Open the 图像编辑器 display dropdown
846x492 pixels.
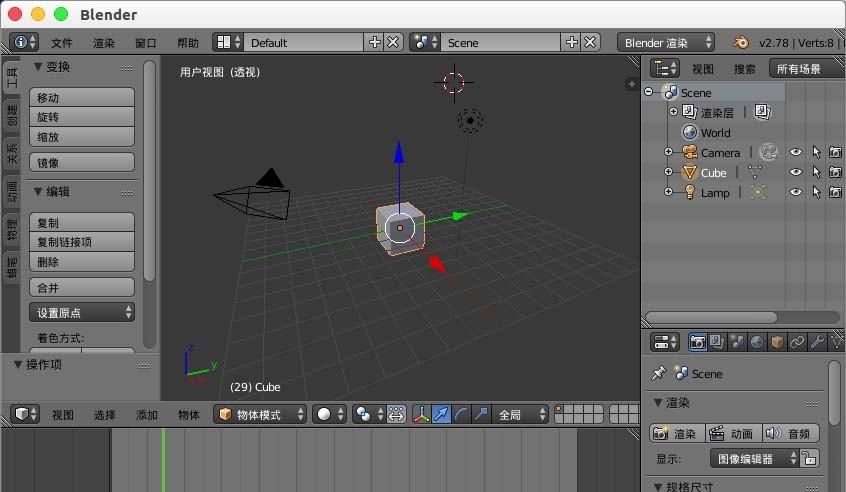[755, 459]
